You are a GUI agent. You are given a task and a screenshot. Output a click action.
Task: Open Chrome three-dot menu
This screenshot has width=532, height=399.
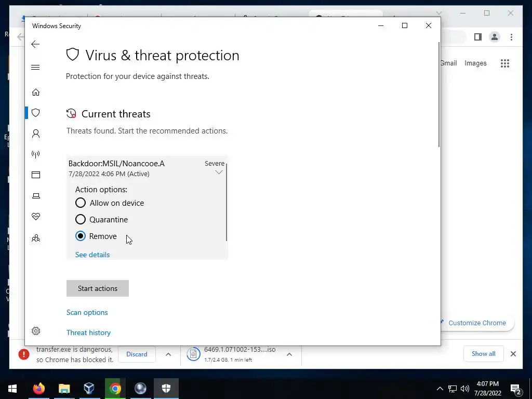coord(511,37)
